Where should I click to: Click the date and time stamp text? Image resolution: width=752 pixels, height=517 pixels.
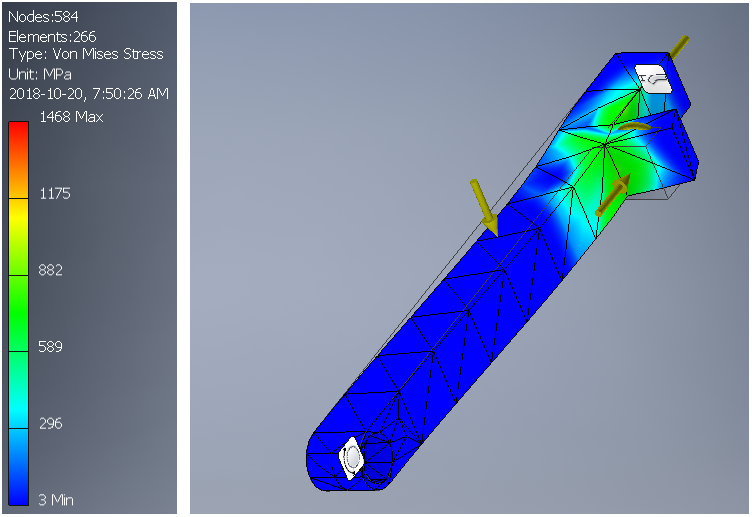(x=89, y=93)
